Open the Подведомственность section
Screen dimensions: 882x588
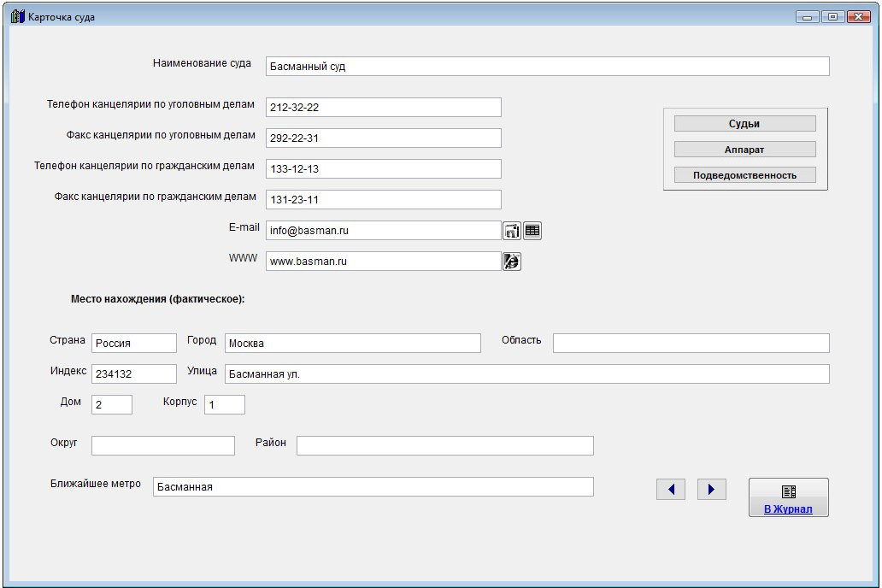744,175
